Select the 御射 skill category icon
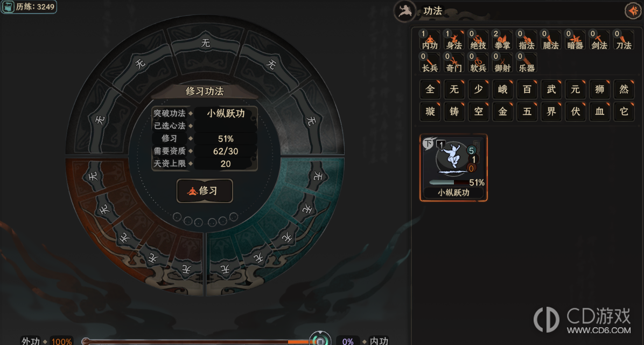644x345 pixels. coord(502,63)
